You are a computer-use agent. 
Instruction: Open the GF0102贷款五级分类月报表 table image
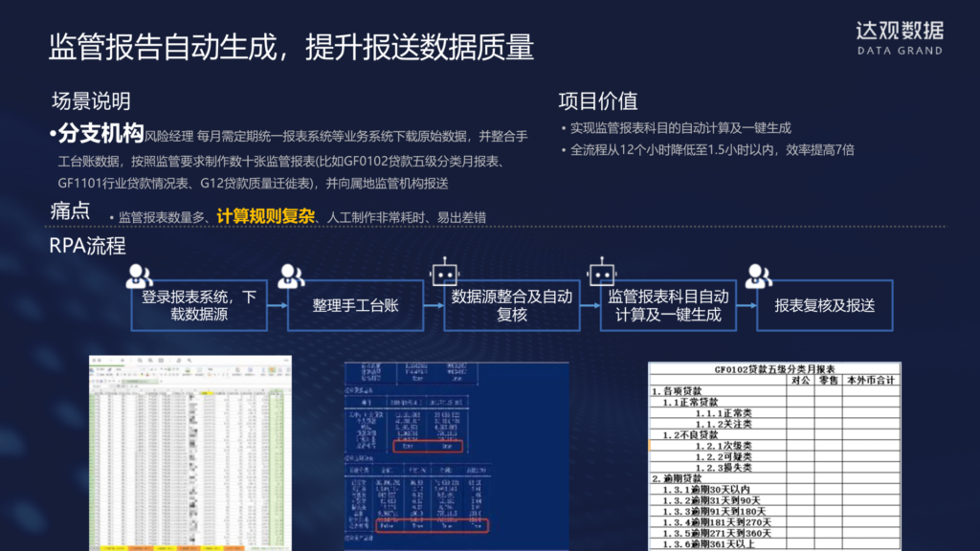click(x=774, y=456)
